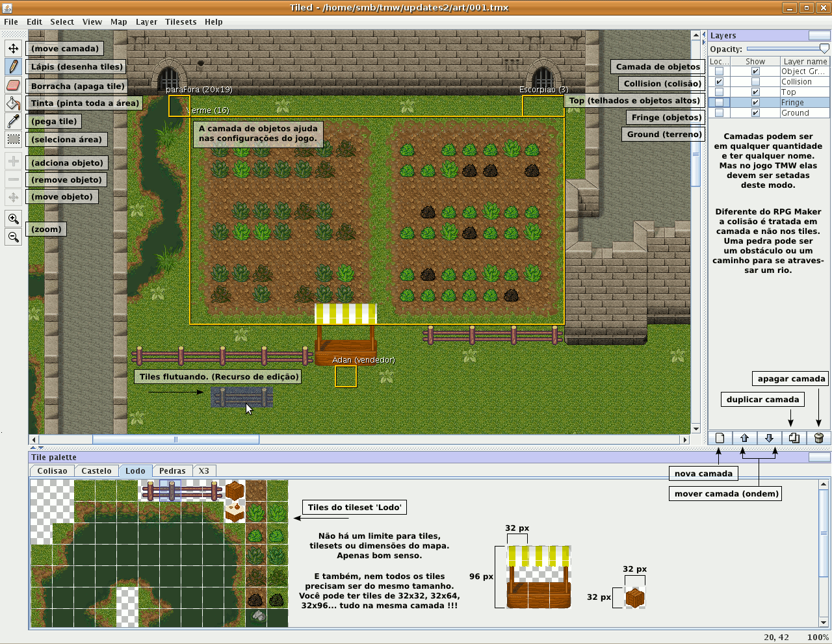Switch to the Pedras tileset tab
The width and height of the screenshot is (832, 644).
point(172,470)
